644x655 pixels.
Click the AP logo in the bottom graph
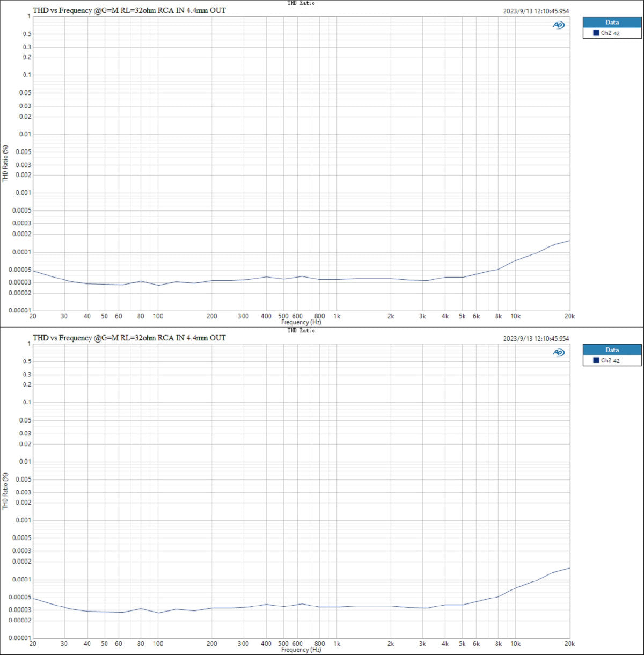coord(559,353)
